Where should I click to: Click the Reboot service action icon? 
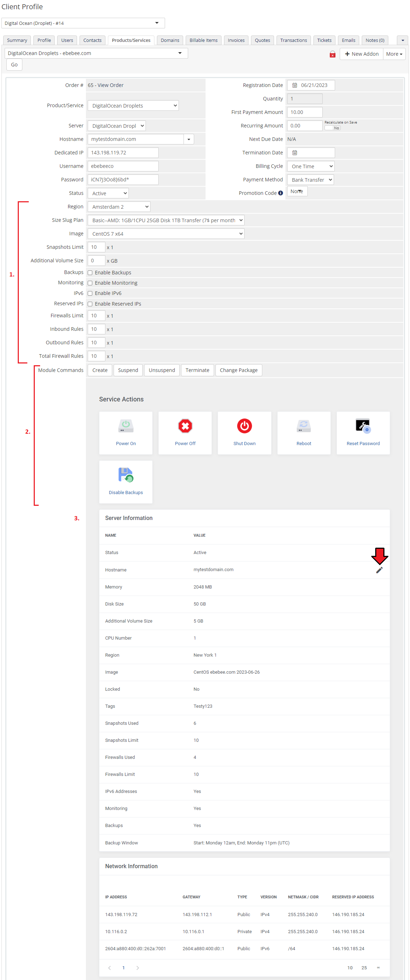304,426
